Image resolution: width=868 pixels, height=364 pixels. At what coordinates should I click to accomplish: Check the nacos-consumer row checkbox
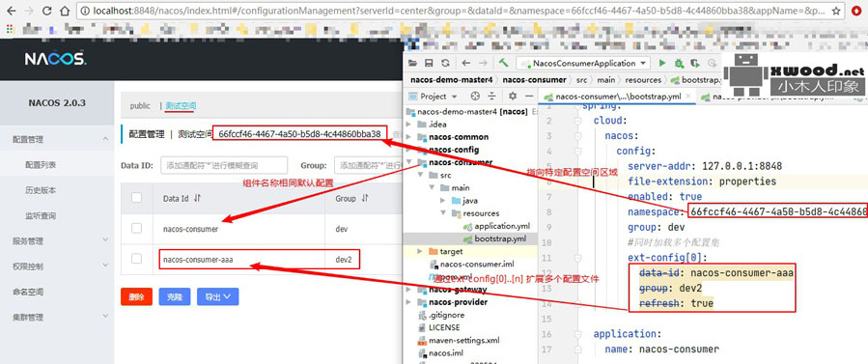tap(137, 228)
